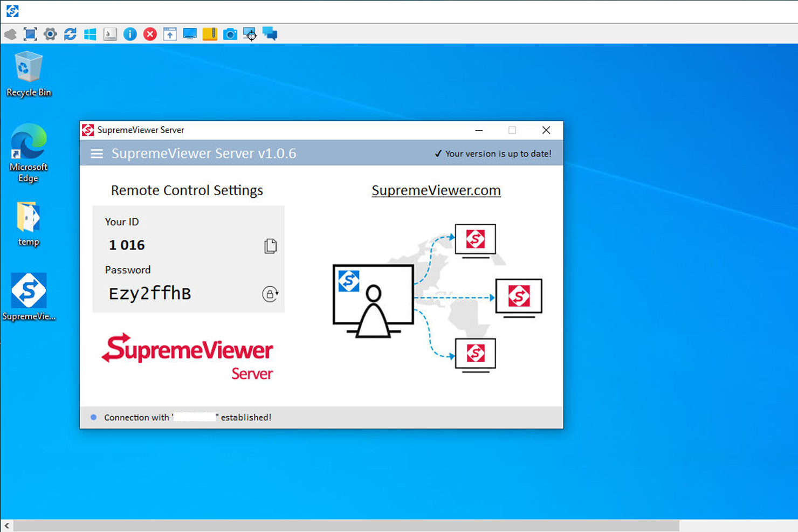Toggle fullscreen view in the viewer toolbar
This screenshot has width=798, height=532.
coord(30,34)
